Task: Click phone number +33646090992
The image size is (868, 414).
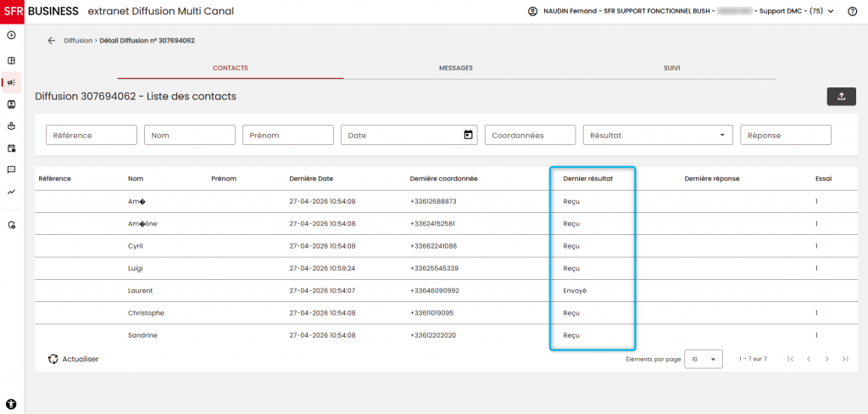Action: click(x=434, y=290)
